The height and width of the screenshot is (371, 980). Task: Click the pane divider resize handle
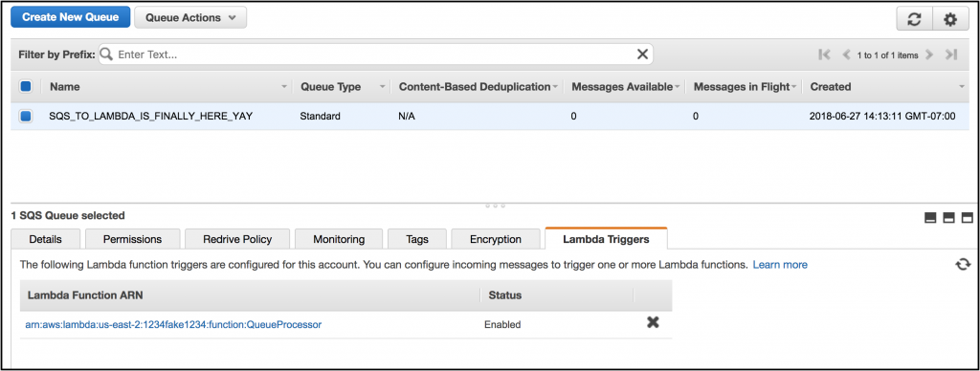(495, 206)
